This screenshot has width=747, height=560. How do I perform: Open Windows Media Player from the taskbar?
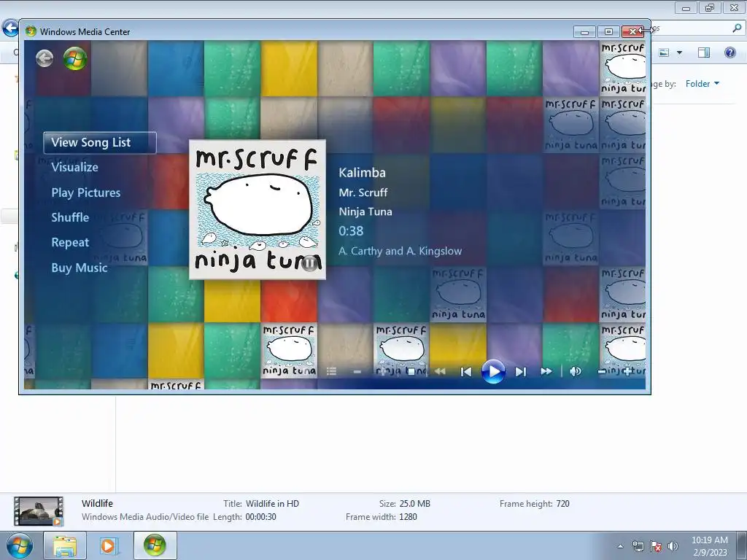109,545
